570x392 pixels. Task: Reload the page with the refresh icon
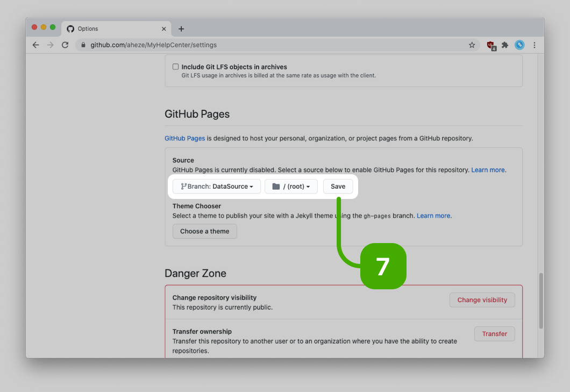tap(65, 45)
